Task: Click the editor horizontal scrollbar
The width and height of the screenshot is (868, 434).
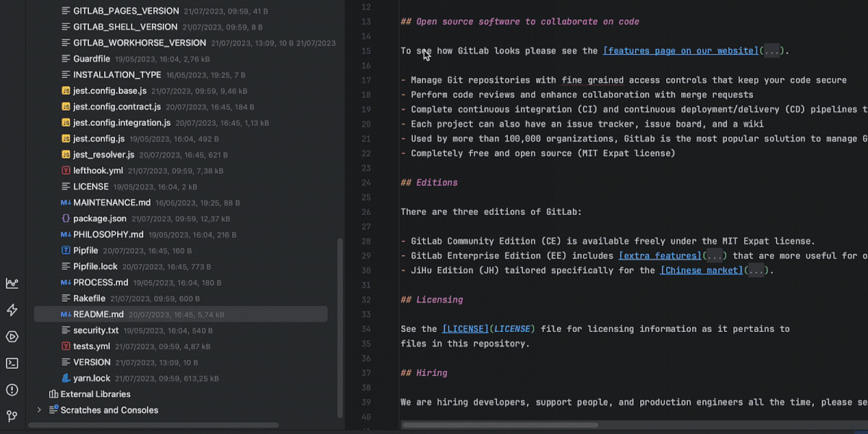Action: tap(499, 425)
